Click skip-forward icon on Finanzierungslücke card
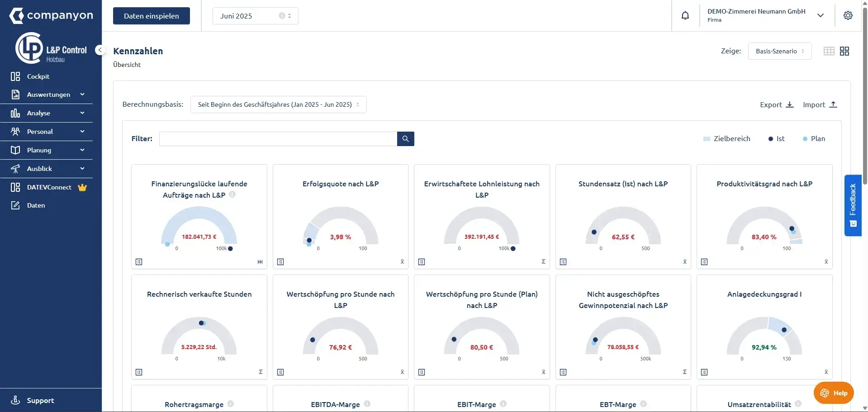 (260, 262)
